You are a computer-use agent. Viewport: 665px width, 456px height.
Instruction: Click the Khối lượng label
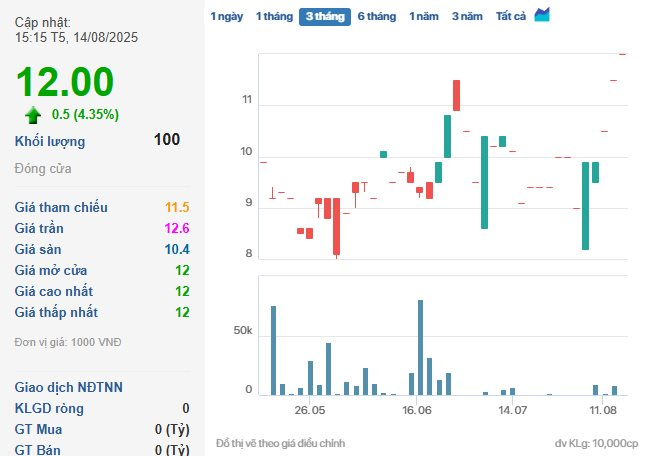click(50, 141)
